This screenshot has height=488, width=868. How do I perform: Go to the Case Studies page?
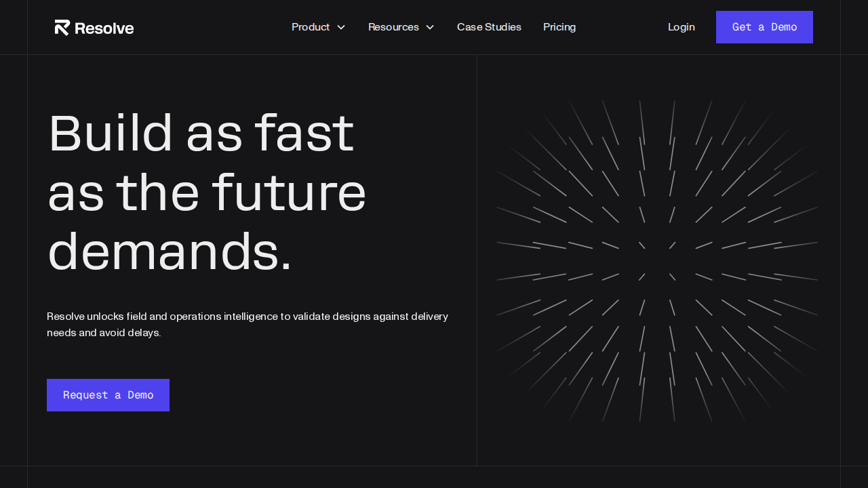[489, 27]
